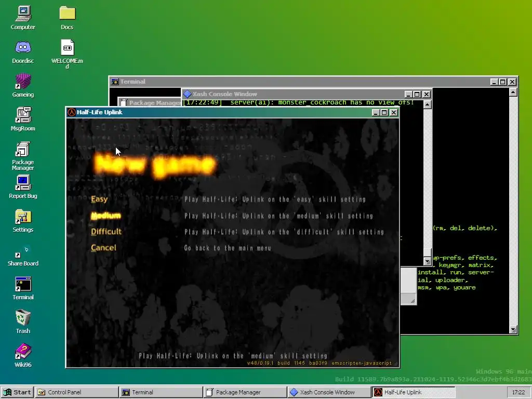Open the Gameing shortcut icon
This screenshot has width=532, height=399.
tap(23, 86)
